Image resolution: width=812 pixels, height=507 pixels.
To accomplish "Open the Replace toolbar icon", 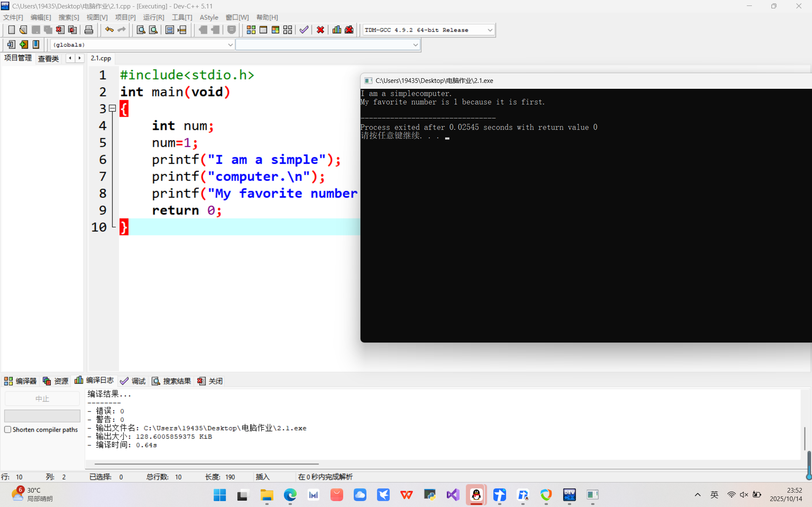I will [153, 30].
